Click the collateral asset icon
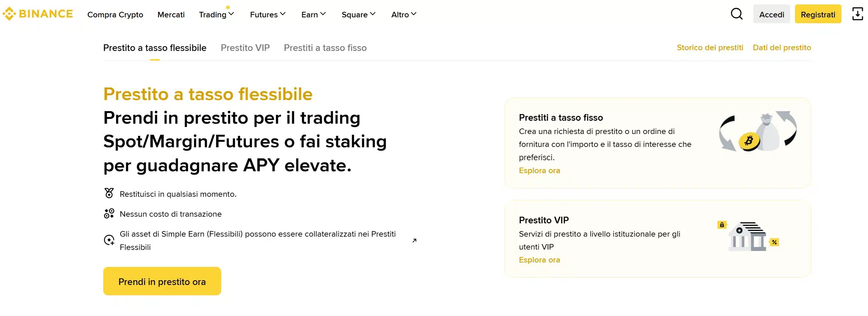This screenshot has width=868, height=316. point(108,240)
